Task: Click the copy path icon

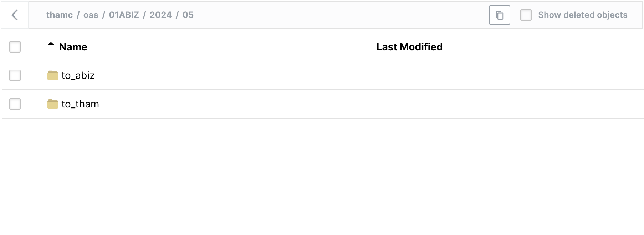Action: (499, 15)
